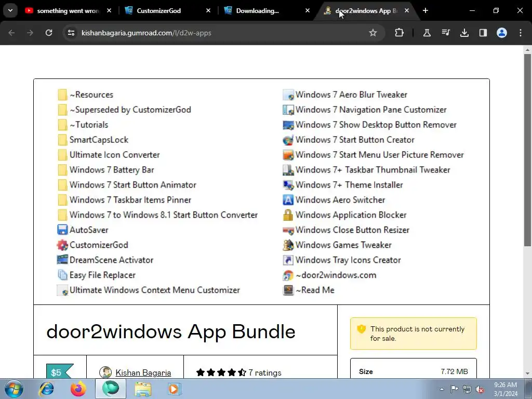Click Kishan Bagaria's avatar picture
The image size is (532, 399).
105,372
